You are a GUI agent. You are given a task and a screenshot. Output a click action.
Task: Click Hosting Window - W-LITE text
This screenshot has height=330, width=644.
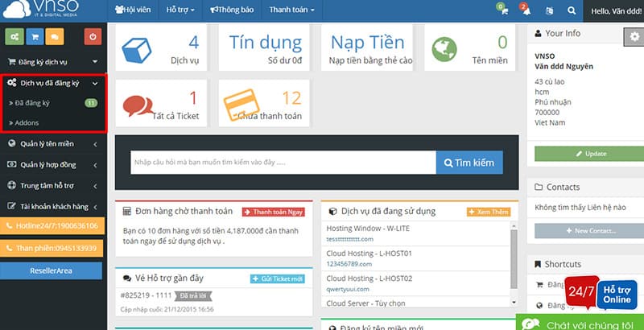click(368, 229)
